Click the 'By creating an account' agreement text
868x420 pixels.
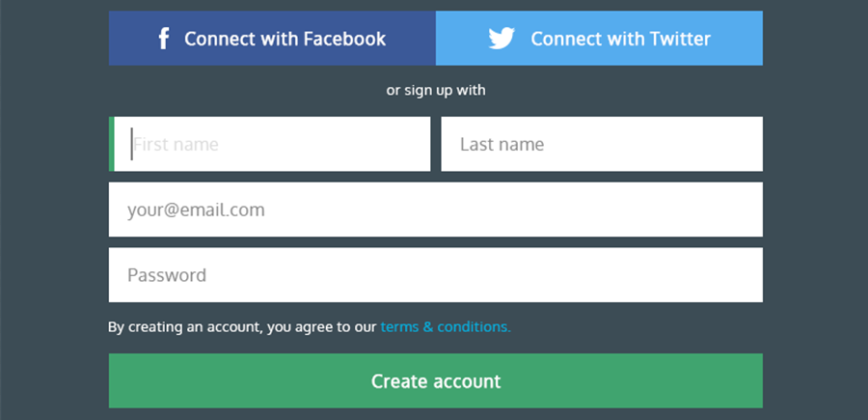point(241,326)
